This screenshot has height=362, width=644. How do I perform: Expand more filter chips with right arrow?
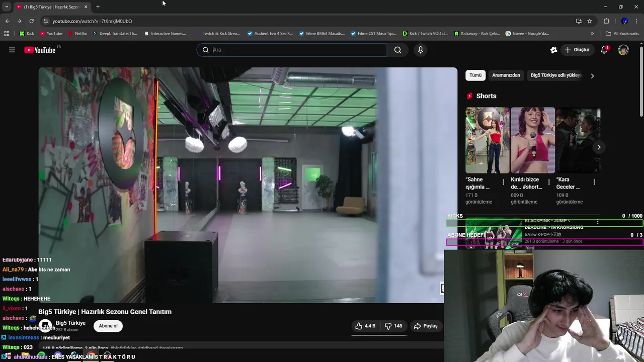(x=592, y=75)
